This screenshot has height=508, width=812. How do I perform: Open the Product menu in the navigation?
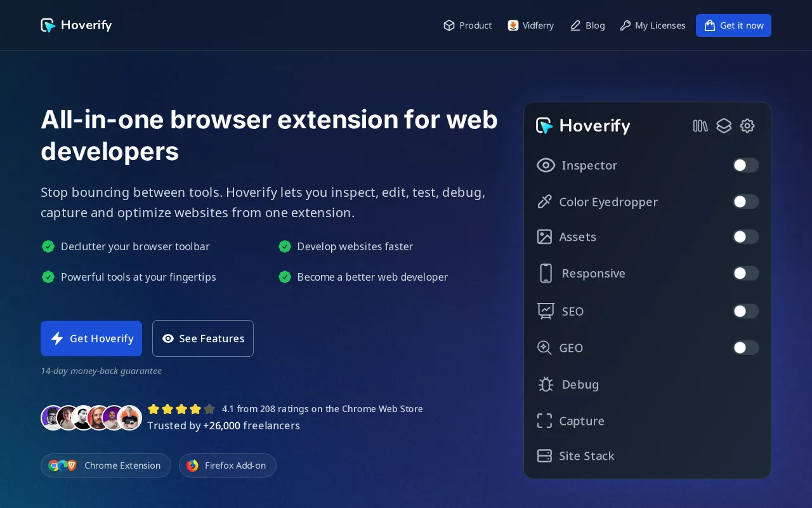pyautogui.click(x=468, y=25)
